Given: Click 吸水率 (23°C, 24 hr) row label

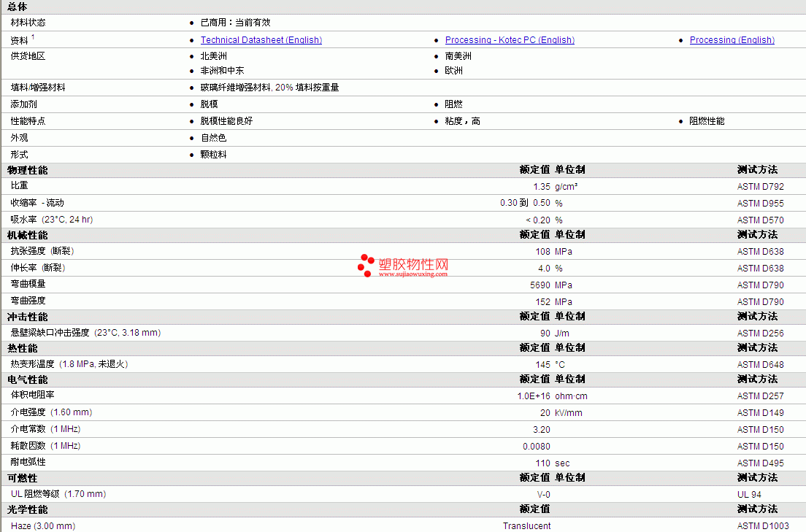Looking at the screenshot, I should pos(51,220).
